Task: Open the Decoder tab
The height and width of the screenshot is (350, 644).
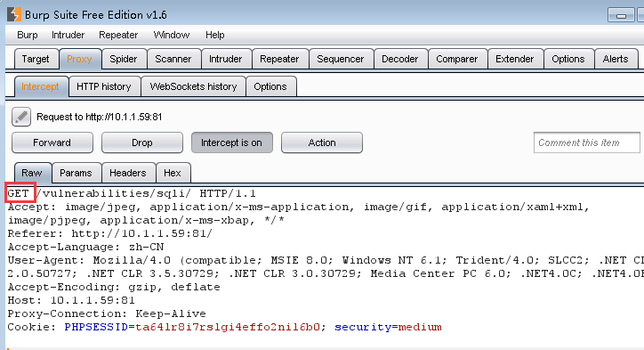Action: coord(400,59)
